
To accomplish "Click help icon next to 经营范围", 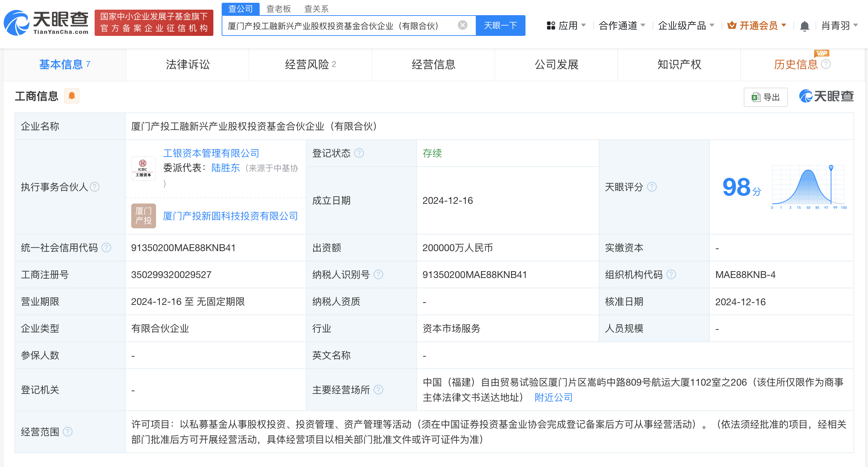I will 68,431.
